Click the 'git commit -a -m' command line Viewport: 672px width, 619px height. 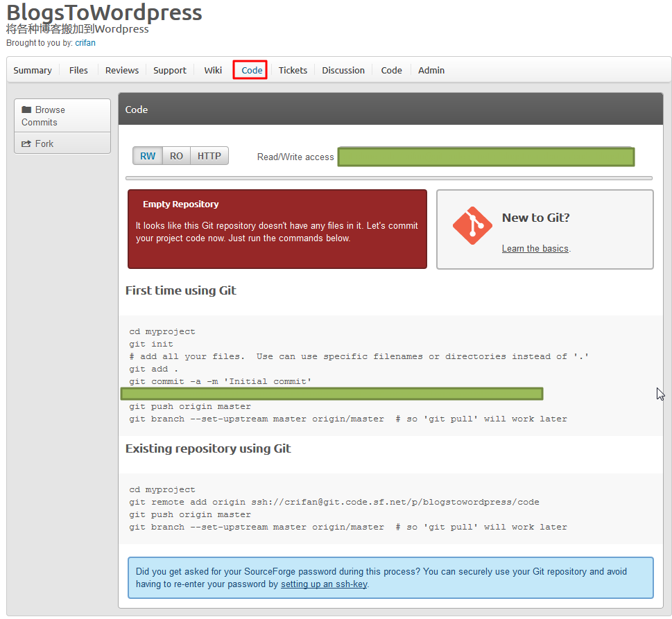[221, 381]
